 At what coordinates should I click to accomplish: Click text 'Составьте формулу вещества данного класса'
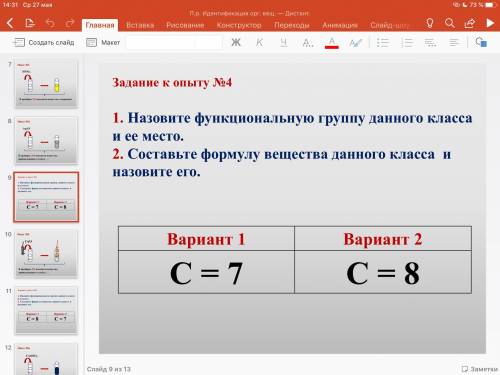point(281,154)
